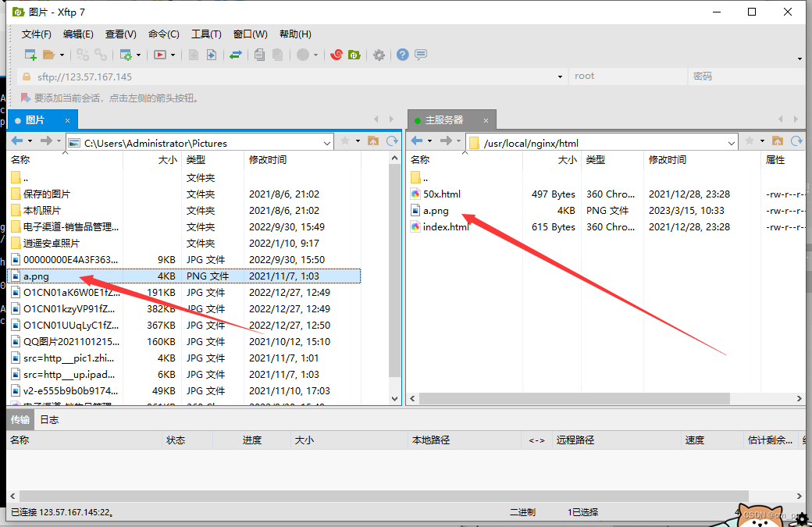
Task: Click the remote pane horizontal scrollbar
Action: tap(575, 399)
